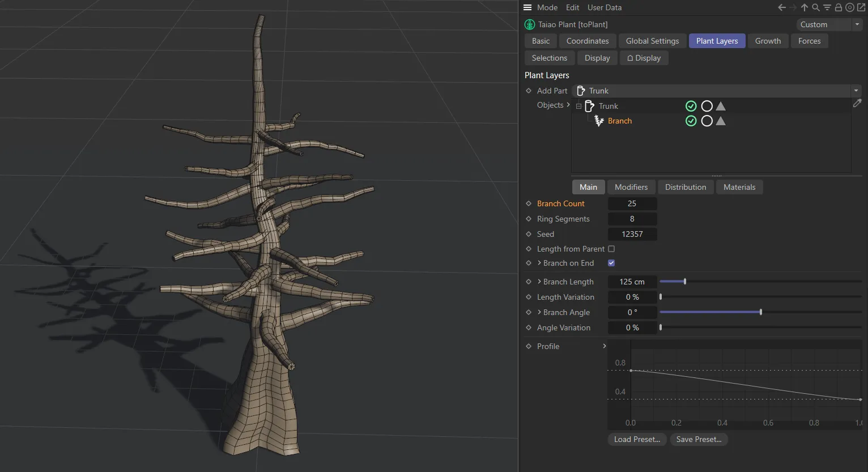Enable the Length from Parent checkbox

pos(611,248)
